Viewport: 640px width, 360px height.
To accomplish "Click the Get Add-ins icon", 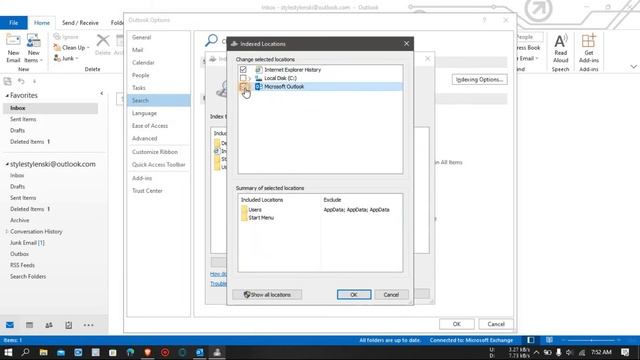I will 589,41.
